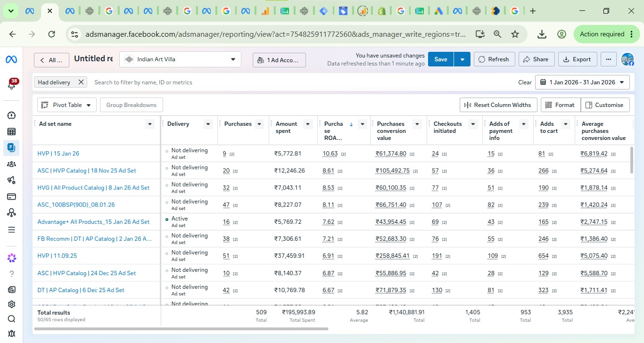644x343 pixels.
Task: Open the tab search chevron in Chrome
Action: [x=11, y=11]
